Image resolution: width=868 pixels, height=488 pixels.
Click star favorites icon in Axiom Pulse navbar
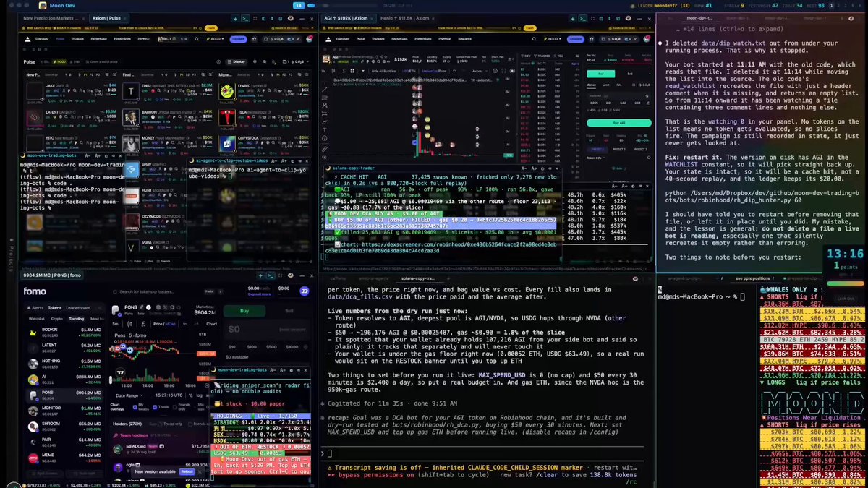[254, 39]
